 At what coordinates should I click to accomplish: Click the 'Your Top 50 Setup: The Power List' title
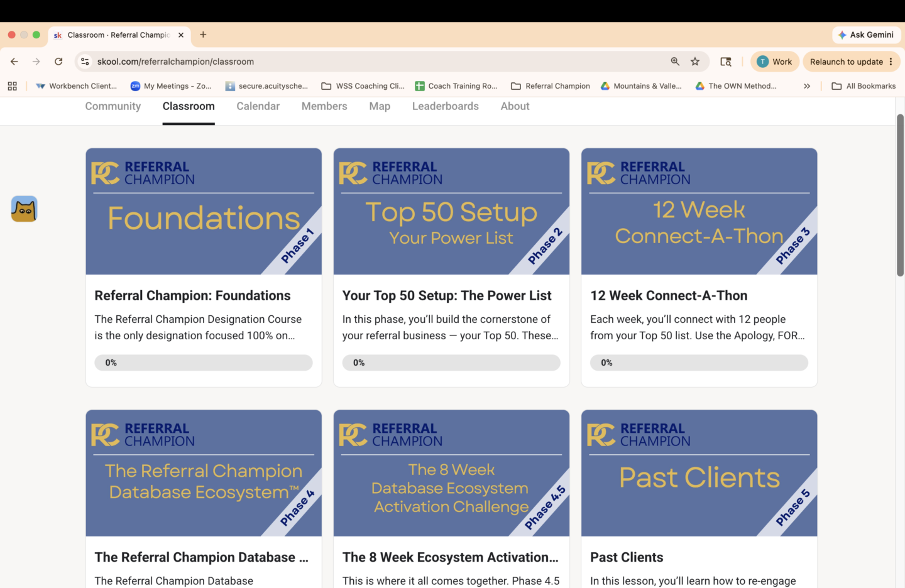click(447, 296)
